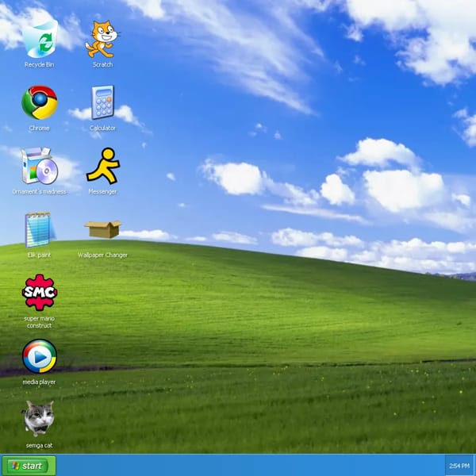Image resolution: width=476 pixels, height=476 pixels.
Task: Open the media player icon
Action: click(x=40, y=356)
